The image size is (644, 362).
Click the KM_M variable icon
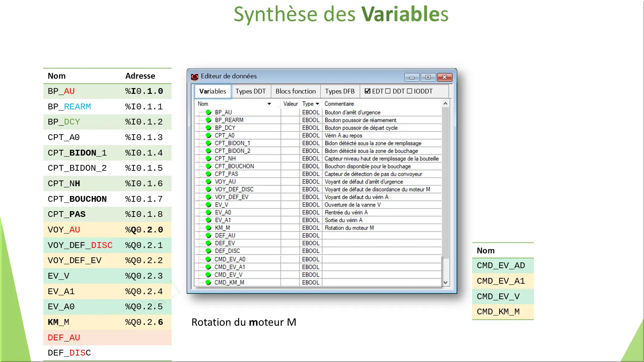coord(208,228)
